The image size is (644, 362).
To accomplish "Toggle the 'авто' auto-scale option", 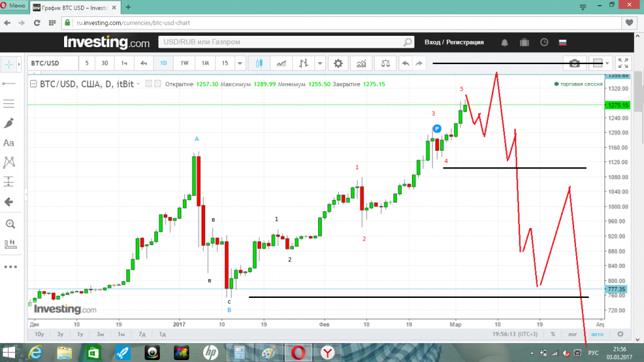I will coord(597,334).
